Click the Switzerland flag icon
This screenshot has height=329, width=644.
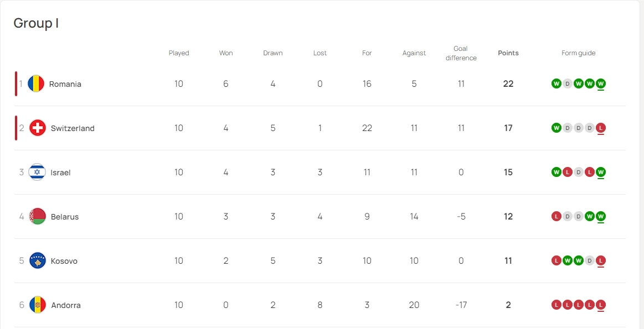point(38,128)
